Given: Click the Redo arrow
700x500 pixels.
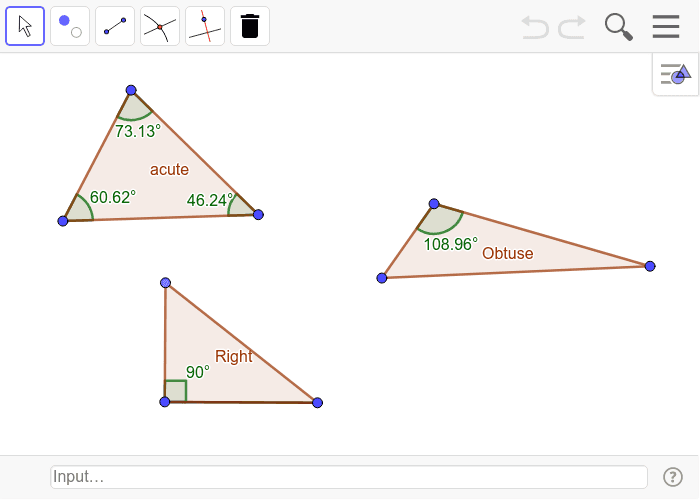Looking at the screenshot, I should click(x=572, y=27).
